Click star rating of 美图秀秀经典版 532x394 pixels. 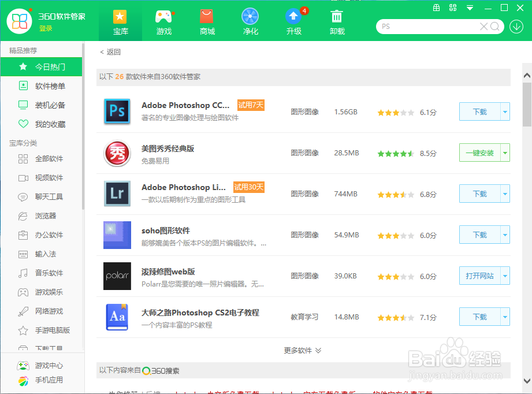pos(396,154)
